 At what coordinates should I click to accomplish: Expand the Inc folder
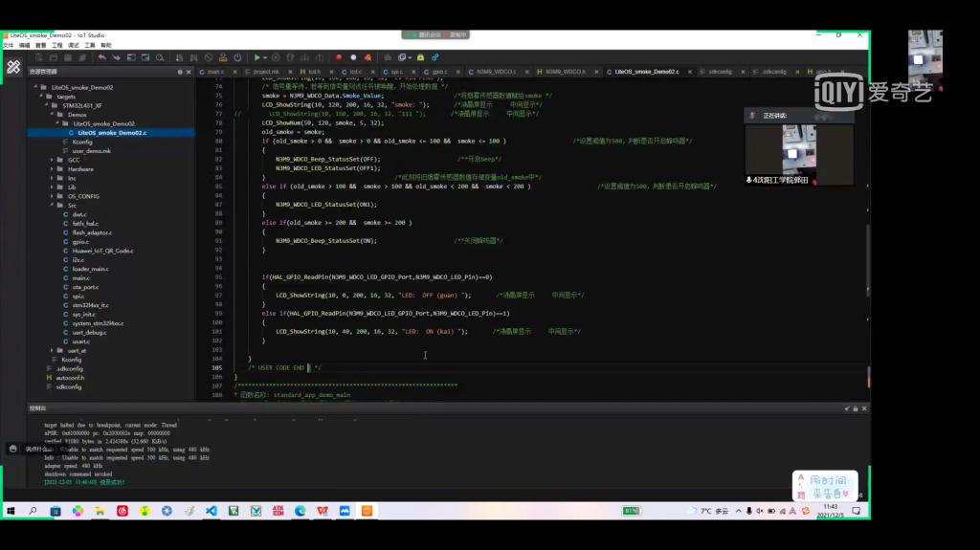53,178
